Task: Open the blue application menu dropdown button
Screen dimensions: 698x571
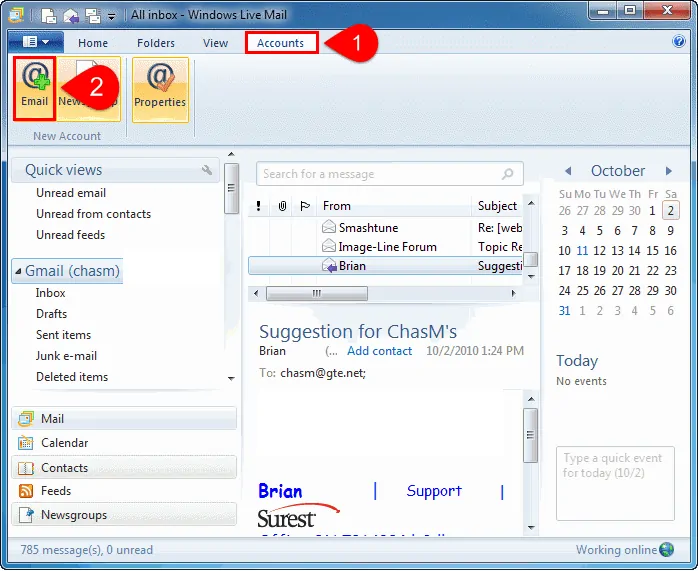Action: [36, 42]
